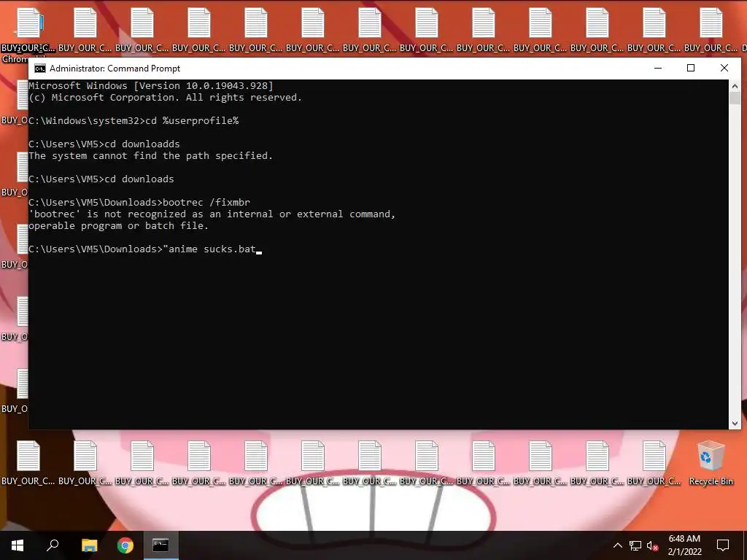Click the Command Prompt scrollbar thumb

[735, 98]
